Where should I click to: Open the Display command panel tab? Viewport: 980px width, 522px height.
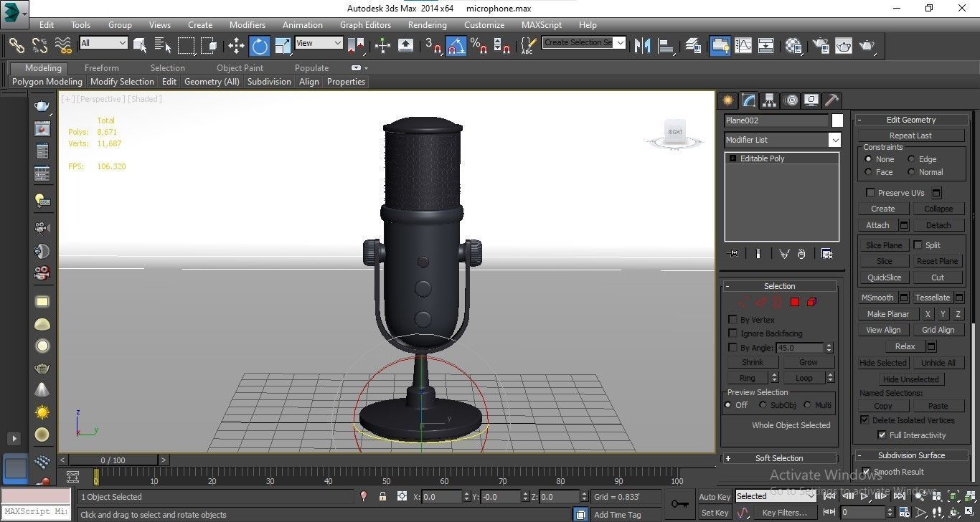click(811, 100)
